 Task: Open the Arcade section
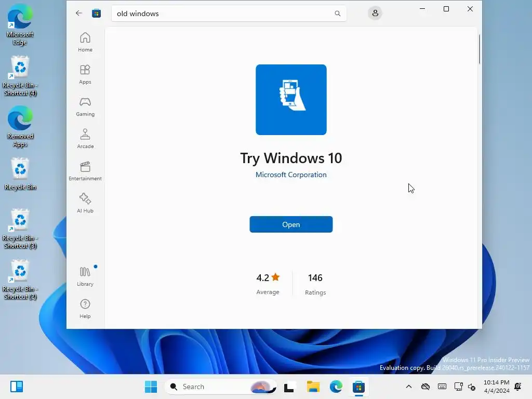(x=85, y=139)
